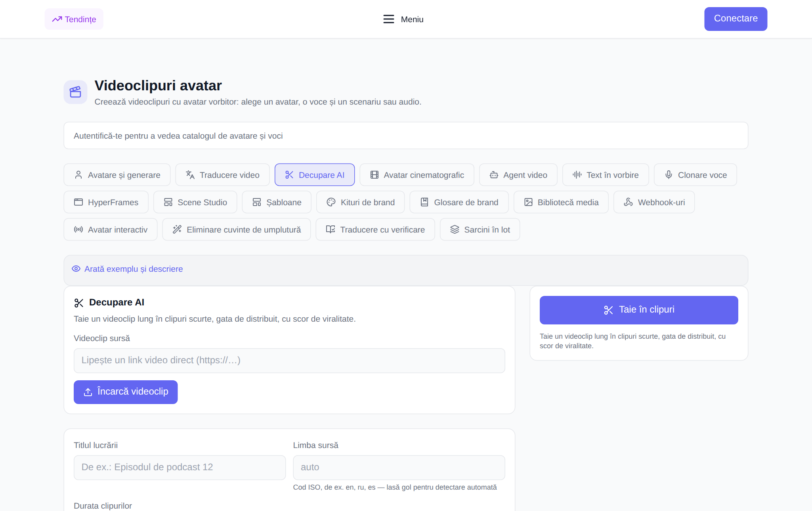Open the Șabloane tab
This screenshot has width=812, height=511.
click(x=277, y=202)
